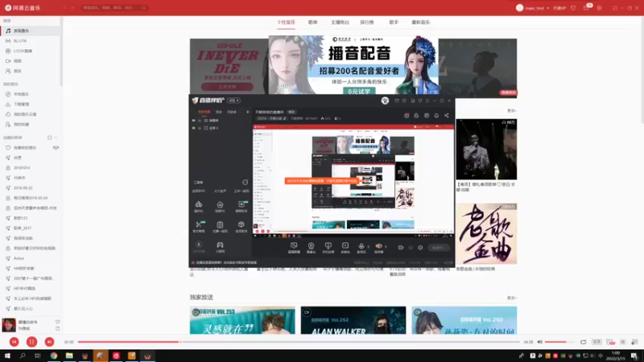Click the 0元试学 button on the banner
Screen dimensions: 644x362
(x=359, y=91)
